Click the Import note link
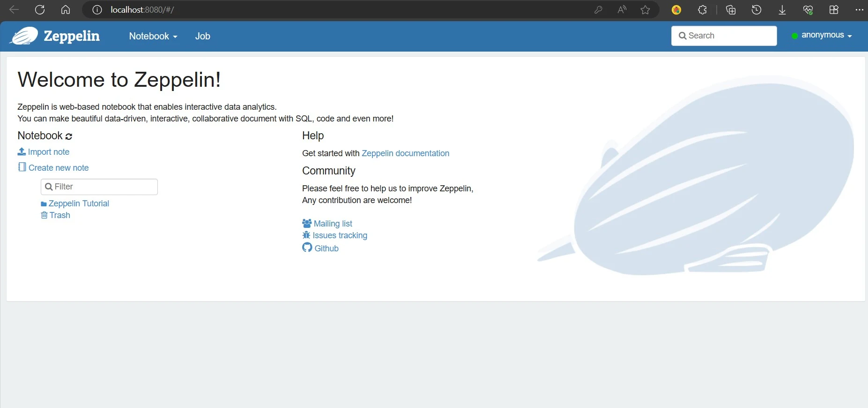Image resolution: width=868 pixels, height=408 pixels. pyautogui.click(x=44, y=152)
